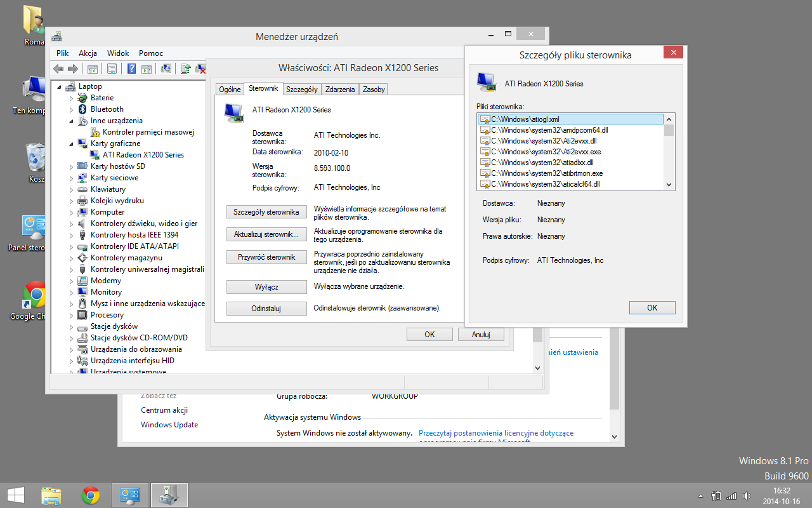Open the Widok menu

pos(118,53)
